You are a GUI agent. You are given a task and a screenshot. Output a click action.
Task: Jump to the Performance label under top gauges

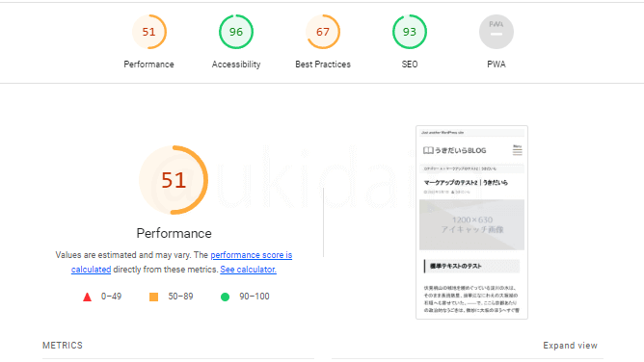click(148, 65)
